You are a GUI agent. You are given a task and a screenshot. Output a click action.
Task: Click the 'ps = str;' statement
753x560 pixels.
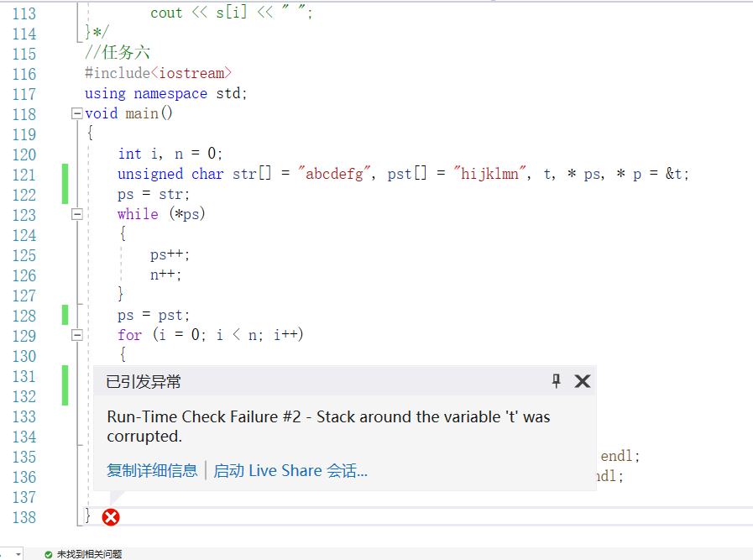(154, 195)
